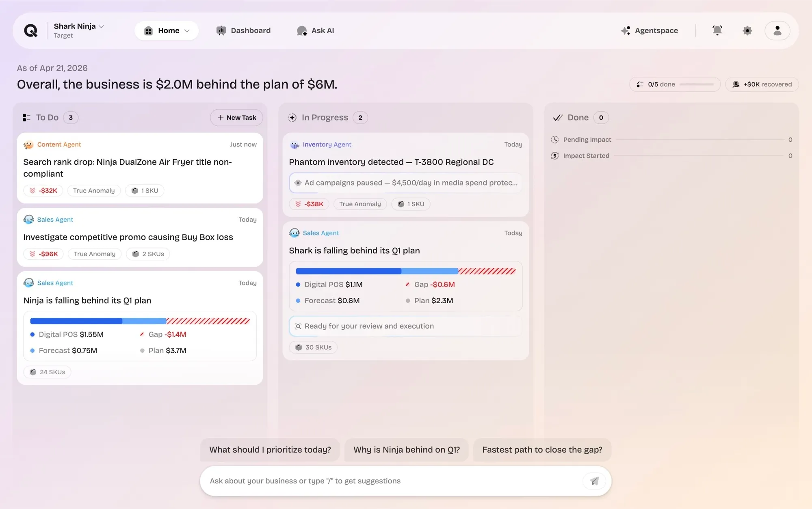Click the 0/5 done progress track
Image resolution: width=812 pixels, height=509 pixels.
coord(696,84)
